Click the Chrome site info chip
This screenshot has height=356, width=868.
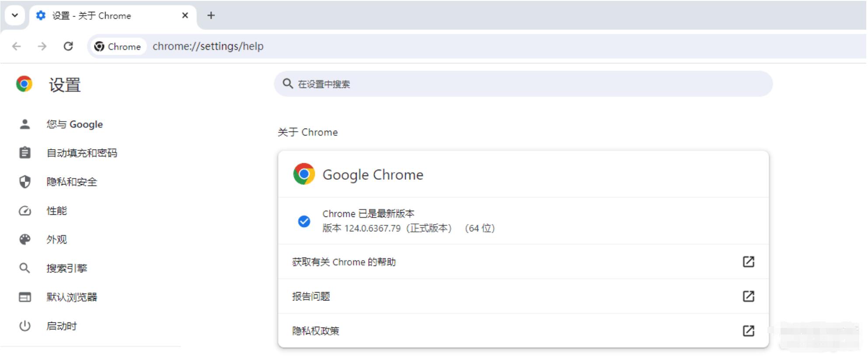point(118,46)
